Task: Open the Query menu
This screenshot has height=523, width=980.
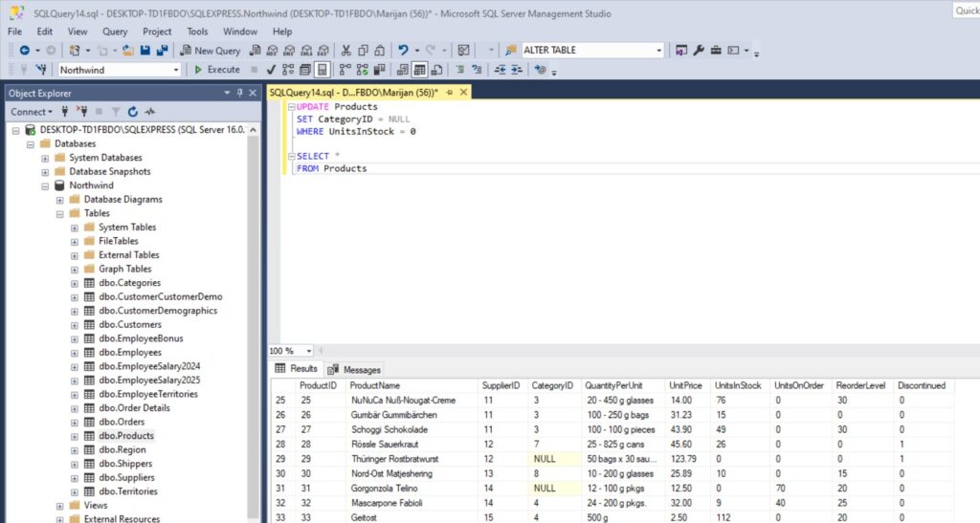Action: pyautogui.click(x=115, y=32)
